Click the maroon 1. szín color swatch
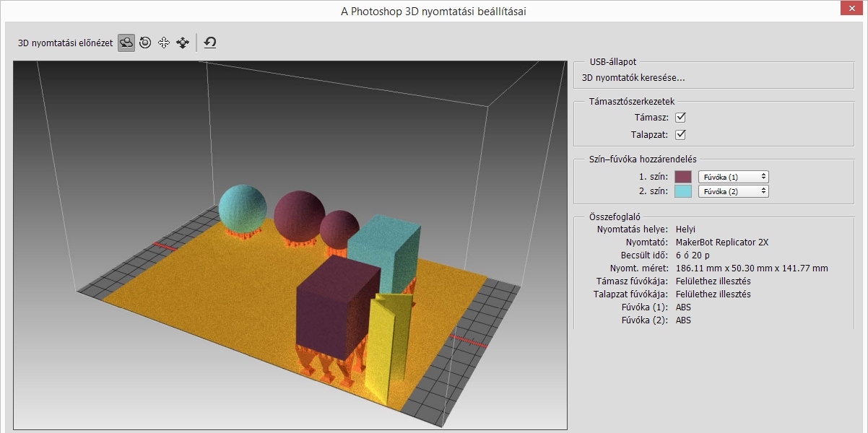868x433 pixels. pos(682,176)
